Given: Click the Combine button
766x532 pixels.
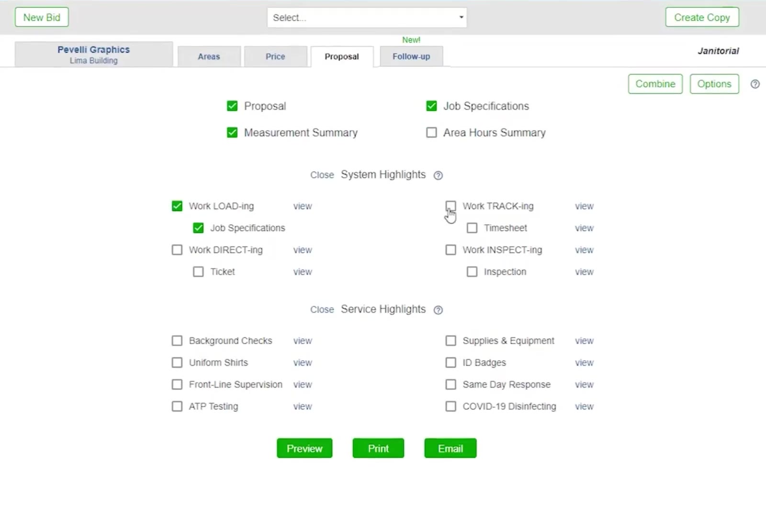Looking at the screenshot, I should [655, 84].
